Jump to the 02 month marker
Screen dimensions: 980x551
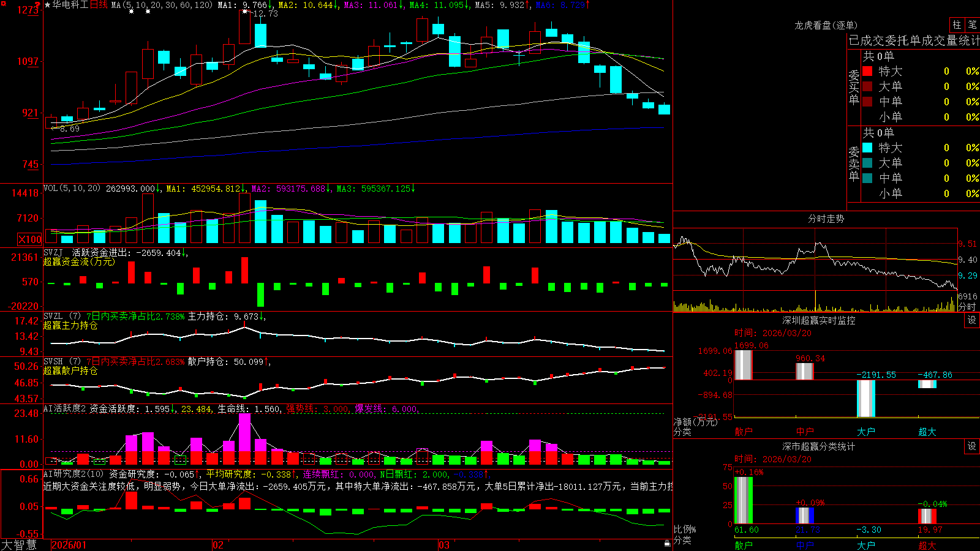tap(217, 545)
